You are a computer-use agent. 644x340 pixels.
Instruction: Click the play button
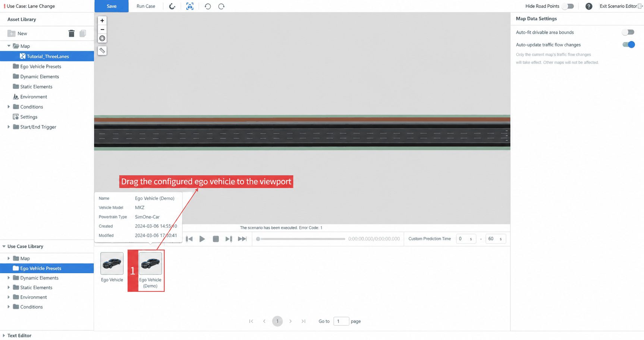click(x=202, y=239)
